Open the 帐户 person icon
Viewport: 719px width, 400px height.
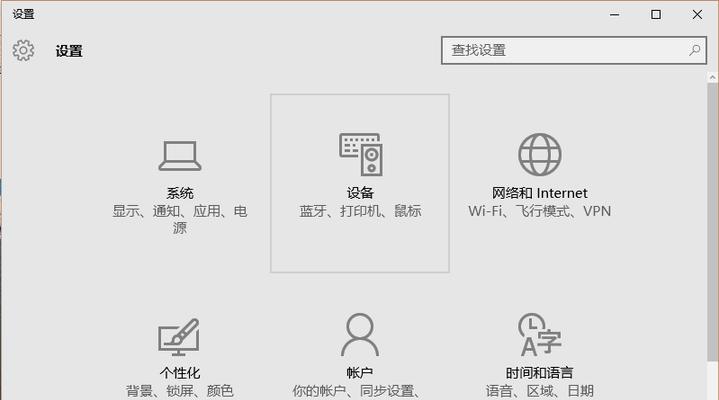(x=360, y=335)
